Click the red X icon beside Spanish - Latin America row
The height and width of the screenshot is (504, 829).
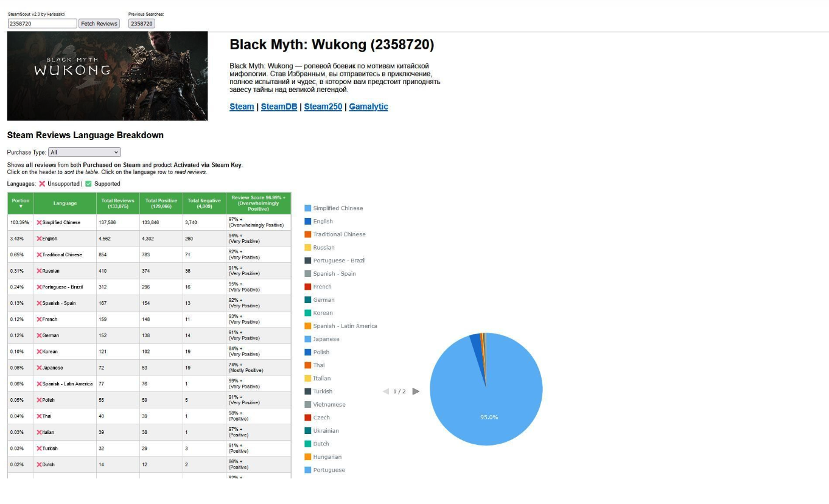39,384
